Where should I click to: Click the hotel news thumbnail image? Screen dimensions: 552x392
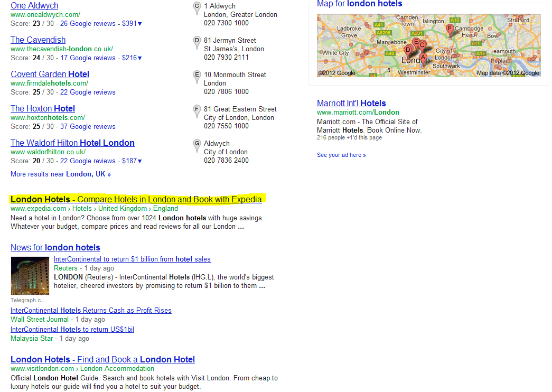coord(30,276)
